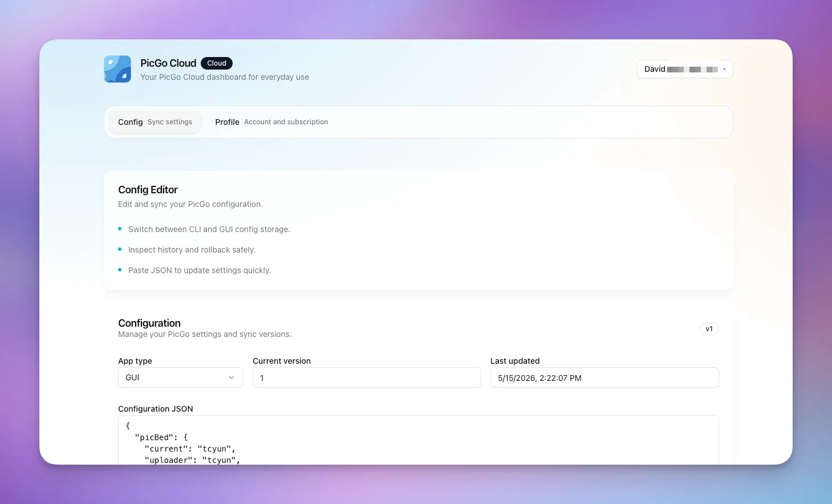The height and width of the screenshot is (504, 832).
Task: Click 'Your PicGo Cloud dashboard for everyday use'
Action: pos(225,77)
